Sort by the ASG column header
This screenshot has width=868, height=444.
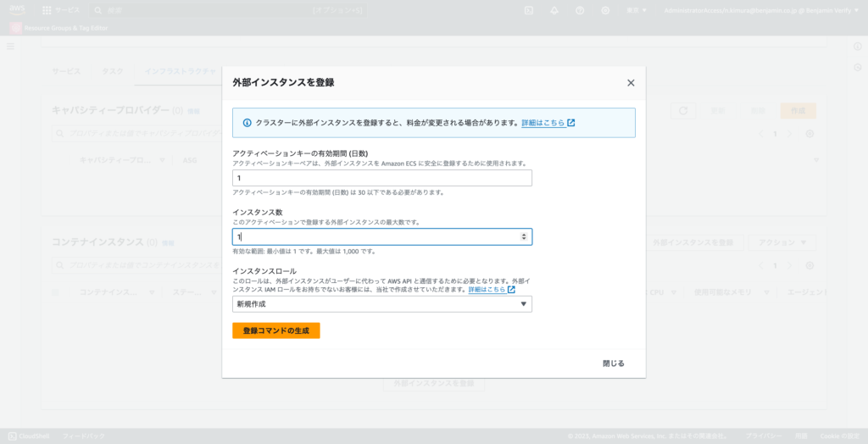tap(190, 160)
